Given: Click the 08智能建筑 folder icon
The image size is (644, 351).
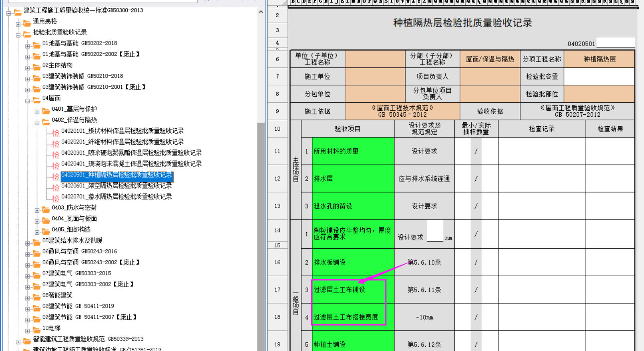Looking at the screenshot, I should (x=37, y=297).
